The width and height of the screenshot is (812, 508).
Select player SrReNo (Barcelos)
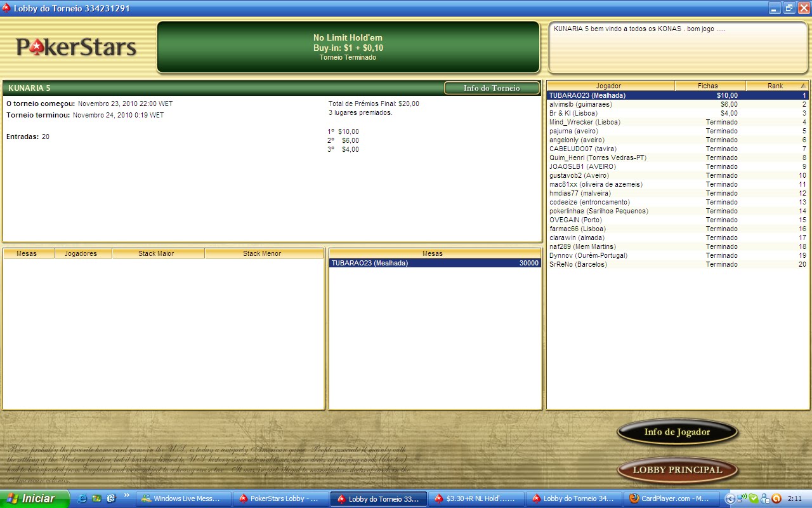[678, 264]
